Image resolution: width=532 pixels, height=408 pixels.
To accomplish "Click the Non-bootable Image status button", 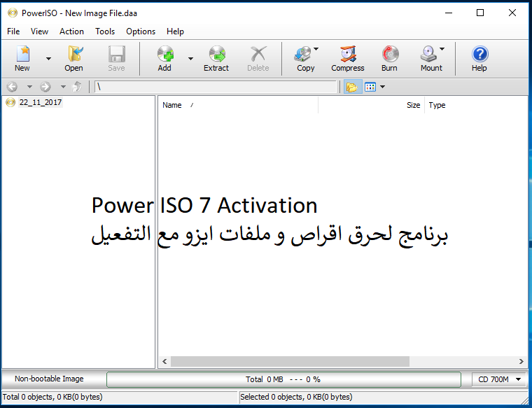I will 49,379.
